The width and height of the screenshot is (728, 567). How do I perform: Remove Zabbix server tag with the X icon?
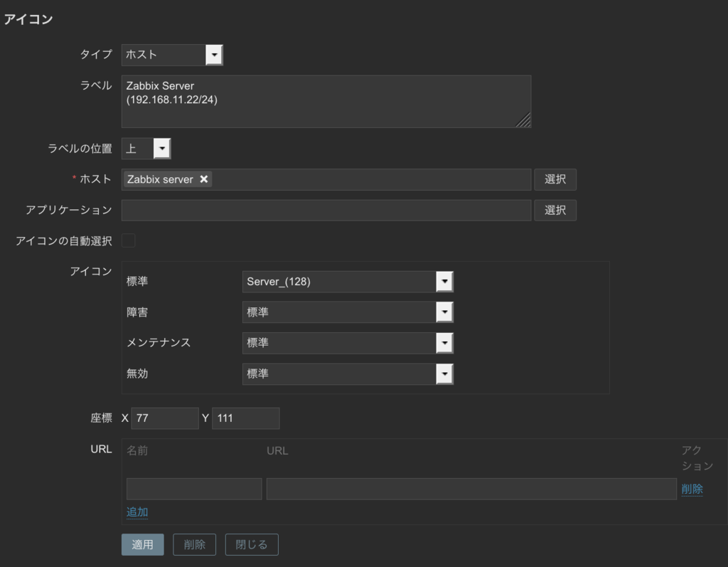click(204, 179)
